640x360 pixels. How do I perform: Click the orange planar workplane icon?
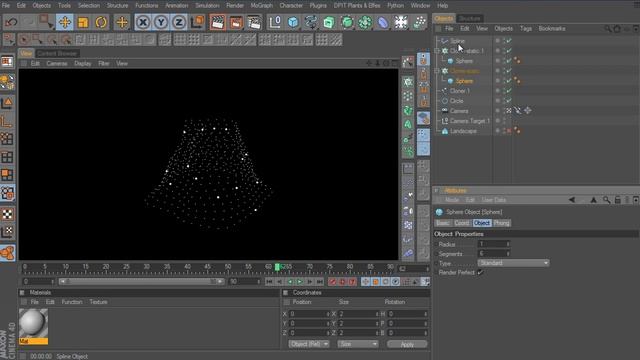click(7, 253)
